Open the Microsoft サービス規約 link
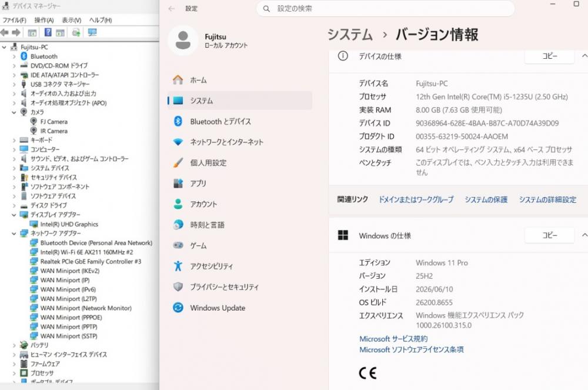This screenshot has width=588, height=390. 393,339
